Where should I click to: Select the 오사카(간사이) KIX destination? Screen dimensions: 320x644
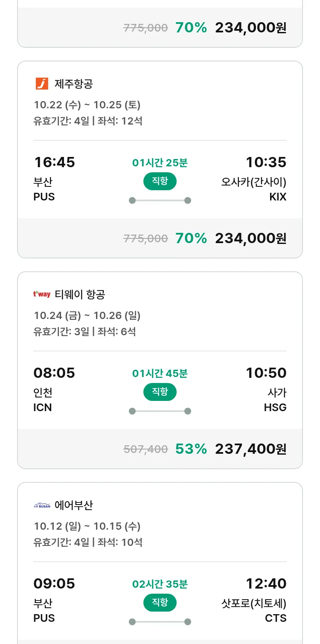coord(253,189)
